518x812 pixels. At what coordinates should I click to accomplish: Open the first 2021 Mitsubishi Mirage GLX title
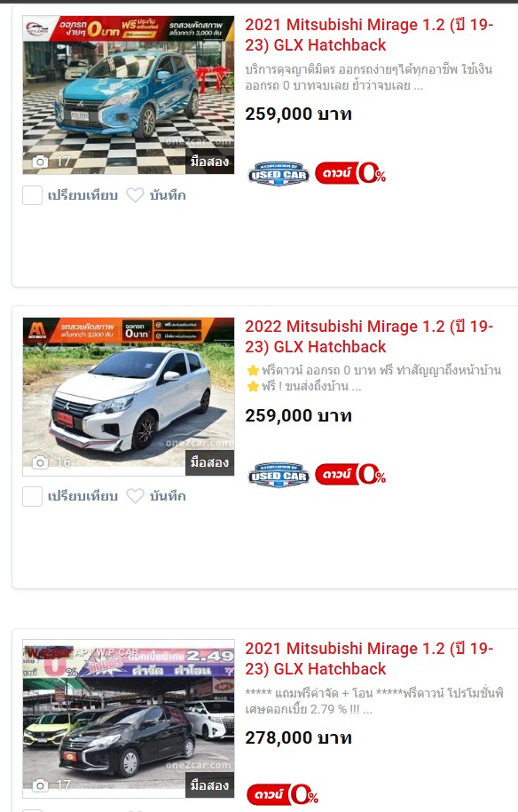click(x=369, y=35)
